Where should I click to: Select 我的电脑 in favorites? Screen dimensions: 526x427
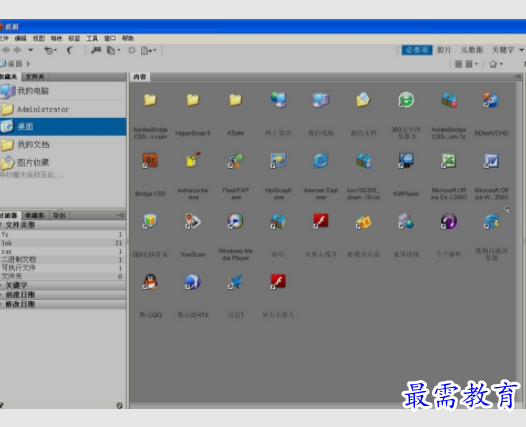pos(63,91)
